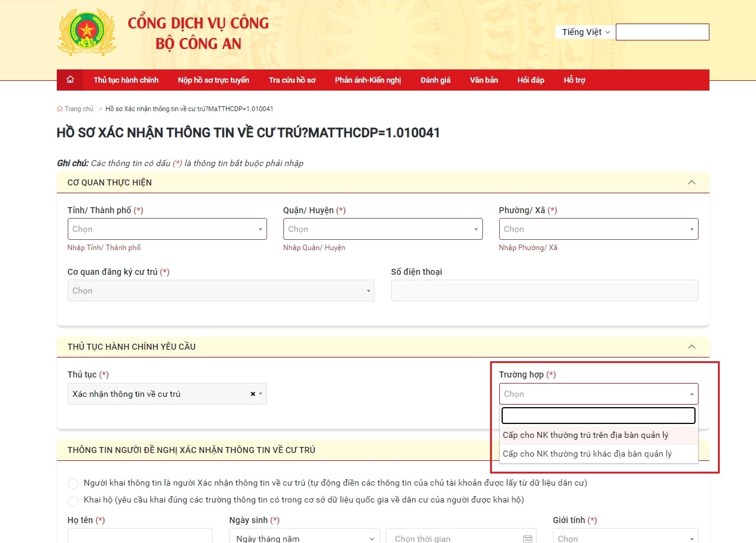The height and width of the screenshot is (543, 756).
Task: Select the Khai hộ radio option
Action: [x=73, y=501]
